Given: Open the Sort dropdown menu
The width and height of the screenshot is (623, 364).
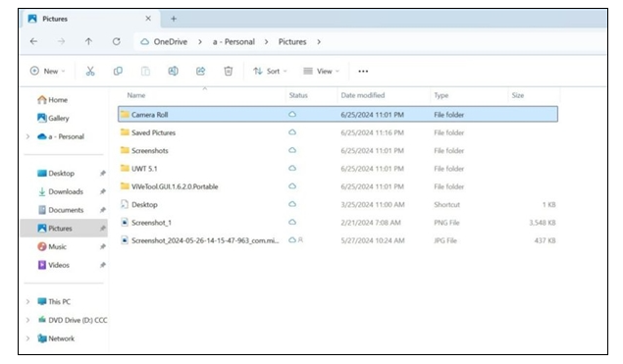Looking at the screenshot, I should [x=270, y=71].
